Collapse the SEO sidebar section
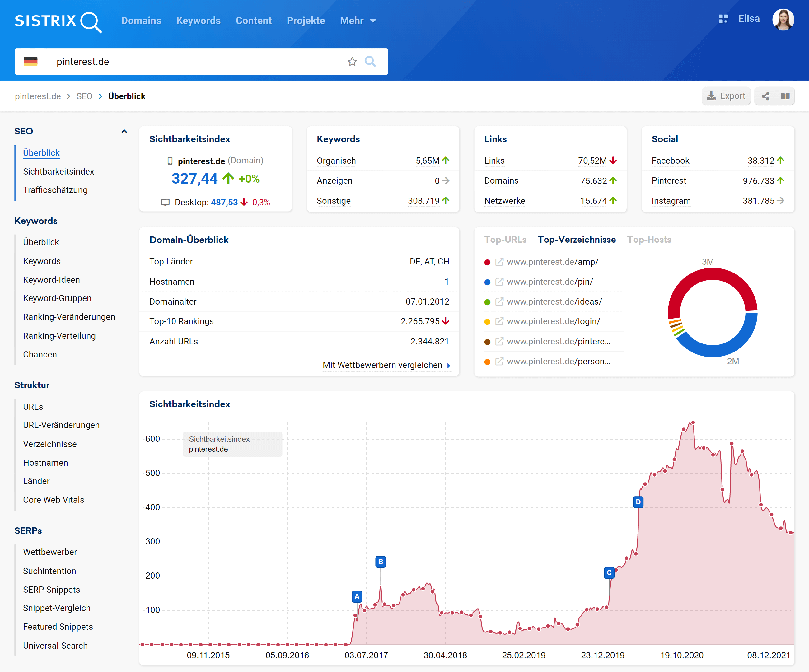Screen dimensions: 809x672 (124, 131)
